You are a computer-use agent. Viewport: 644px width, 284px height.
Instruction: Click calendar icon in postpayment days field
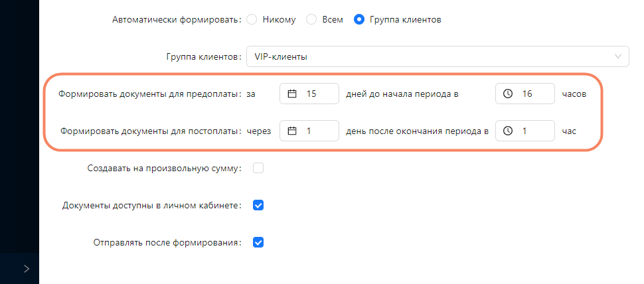[292, 131]
